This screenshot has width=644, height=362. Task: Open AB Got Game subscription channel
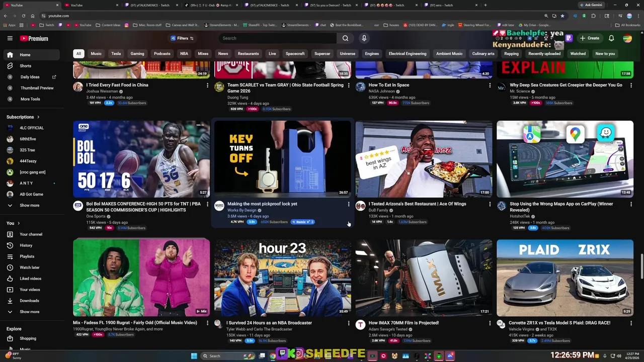31,194
